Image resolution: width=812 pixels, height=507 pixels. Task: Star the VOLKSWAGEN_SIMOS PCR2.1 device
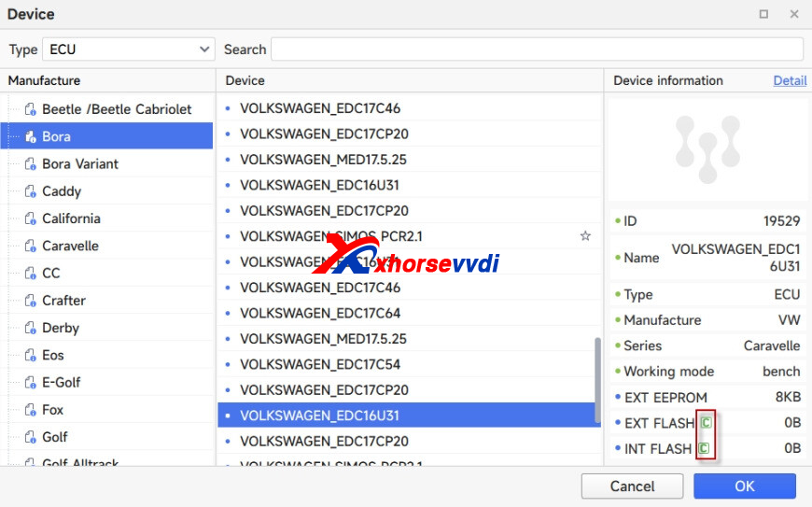(585, 236)
